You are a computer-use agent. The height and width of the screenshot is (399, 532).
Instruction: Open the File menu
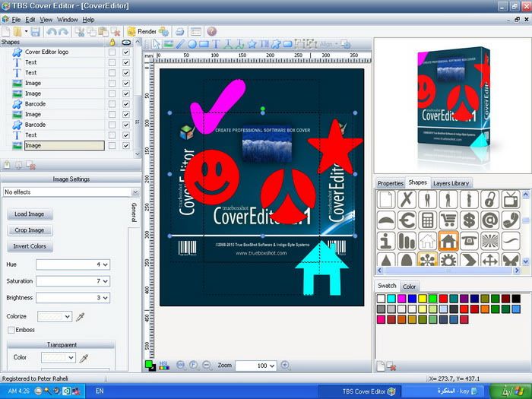pyautogui.click(x=16, y=20)
